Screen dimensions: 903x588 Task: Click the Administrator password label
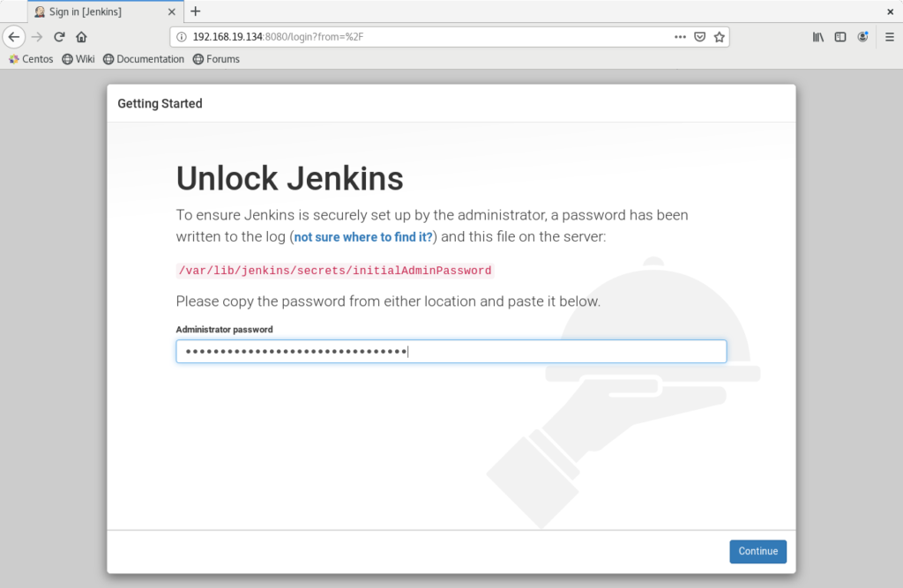(x=225, y=330)
